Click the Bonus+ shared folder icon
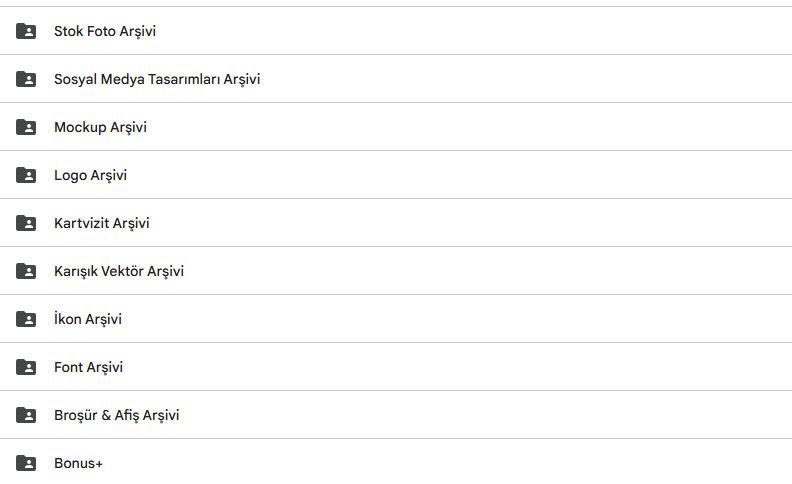 pyautogui.click(x=26, y=463)
